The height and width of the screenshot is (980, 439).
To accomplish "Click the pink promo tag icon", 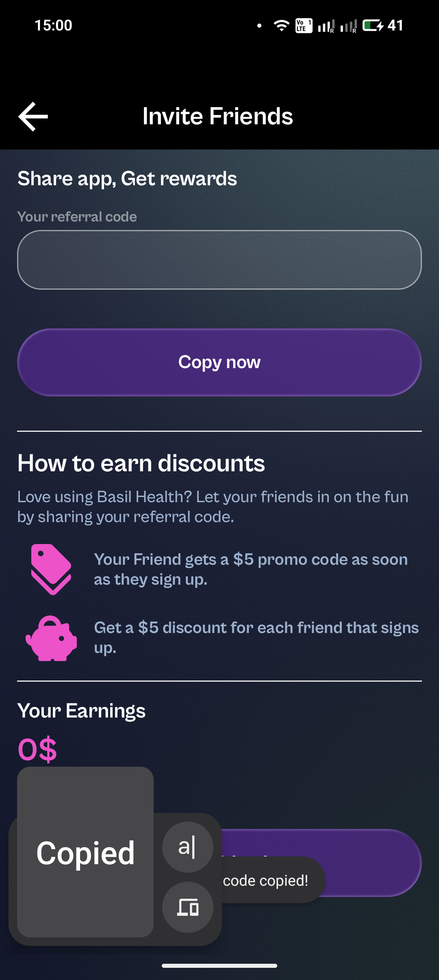I will click(x=51, y=569).
